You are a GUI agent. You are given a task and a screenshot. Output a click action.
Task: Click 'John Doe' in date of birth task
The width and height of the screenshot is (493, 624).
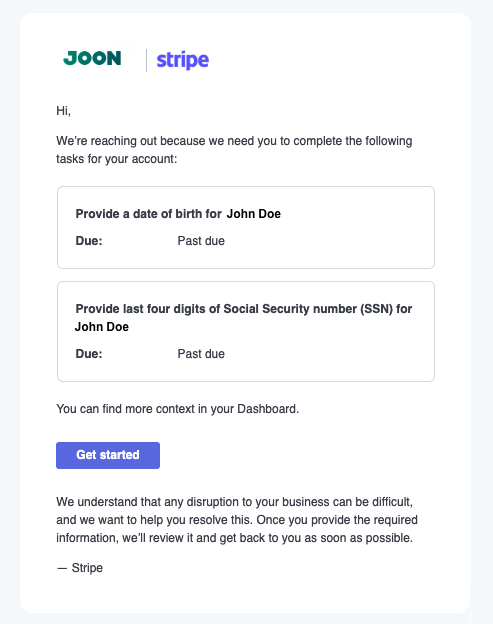coord(254,214)
